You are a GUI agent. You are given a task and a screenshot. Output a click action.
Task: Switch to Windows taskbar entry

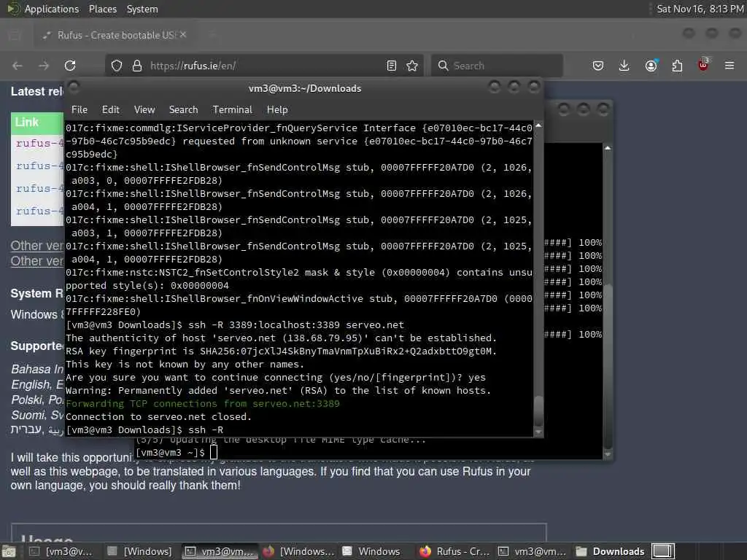(x=371, y=551)
